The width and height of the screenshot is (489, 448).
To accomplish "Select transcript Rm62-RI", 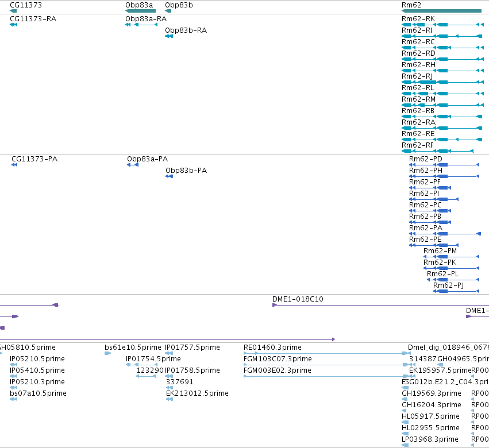I will coord(442,36).
